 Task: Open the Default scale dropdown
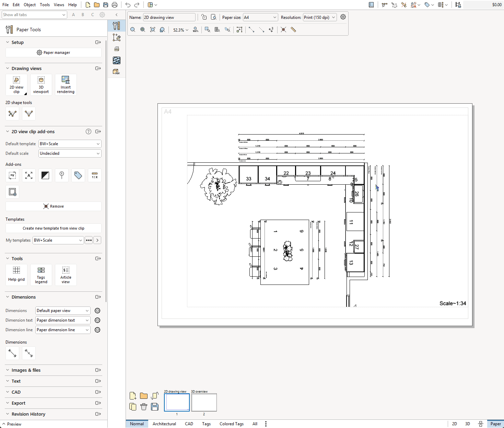[70, 153]
